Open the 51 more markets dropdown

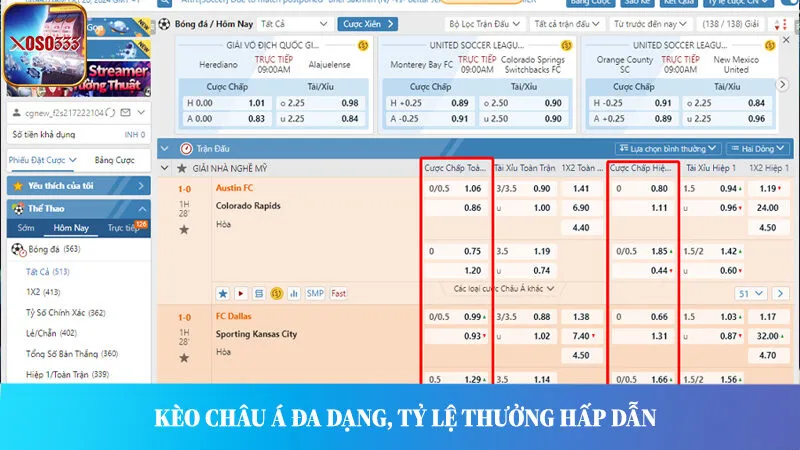point(751,293)
